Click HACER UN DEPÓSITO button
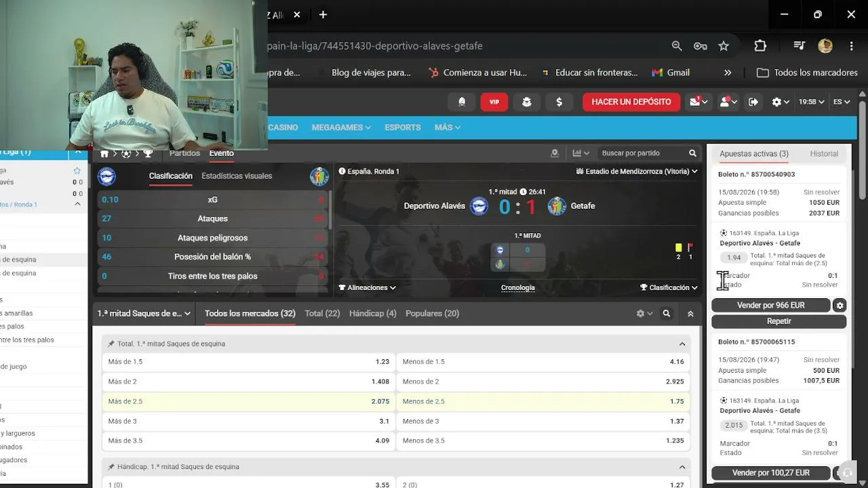Image resolution: width=868 pixels, height=488 pixels. [x=631, y=102]
